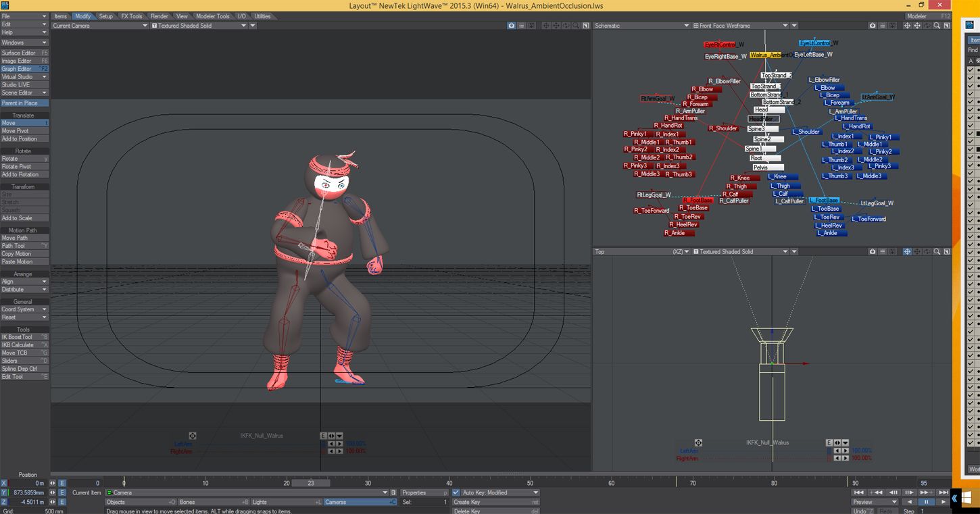This screenshot has width=980, height=514.
Task: Switch to Lights edit mode
Action: (x=286, y=502)
